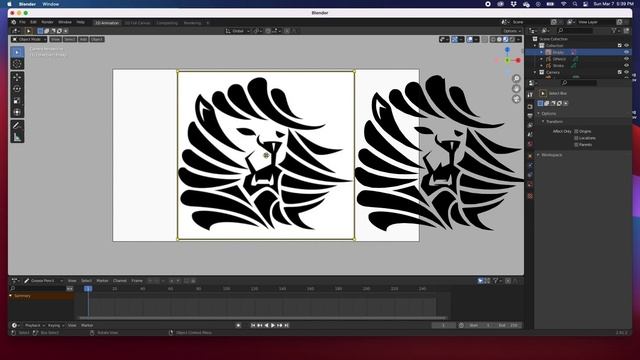Open the viewport Options dropdown
The image size is (640, 360).
tap(511, 31)
